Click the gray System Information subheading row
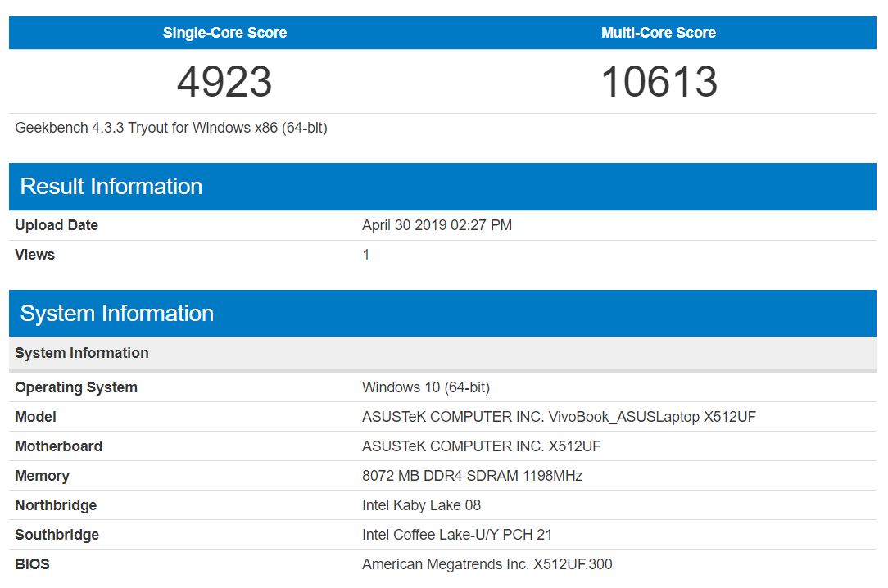The height and width of the screenshot is (588, 888). tap(82, 353)
